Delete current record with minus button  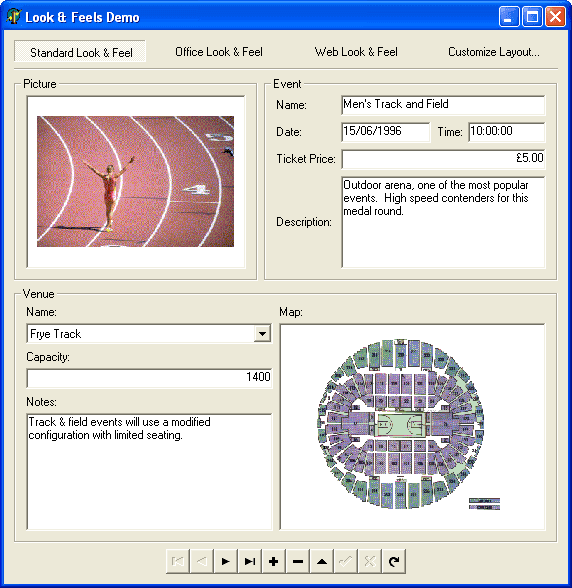coord(298,561)
